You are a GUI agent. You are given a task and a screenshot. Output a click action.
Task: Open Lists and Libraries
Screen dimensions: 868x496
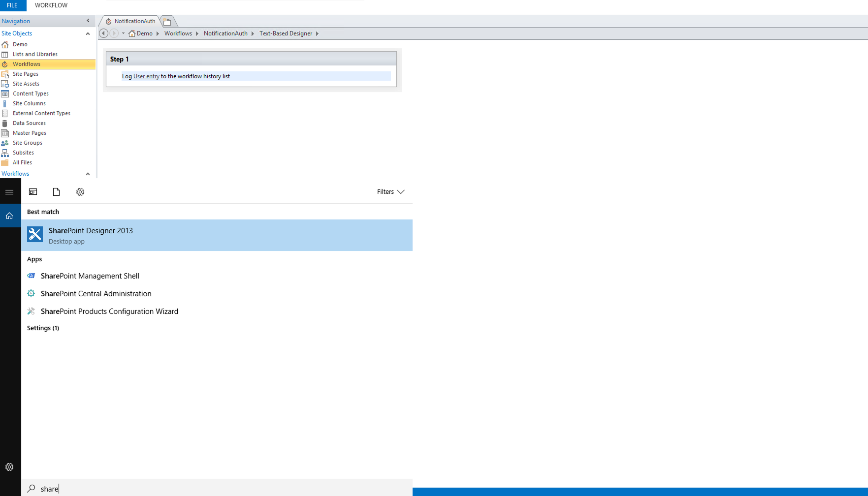[x=35, y=54]
